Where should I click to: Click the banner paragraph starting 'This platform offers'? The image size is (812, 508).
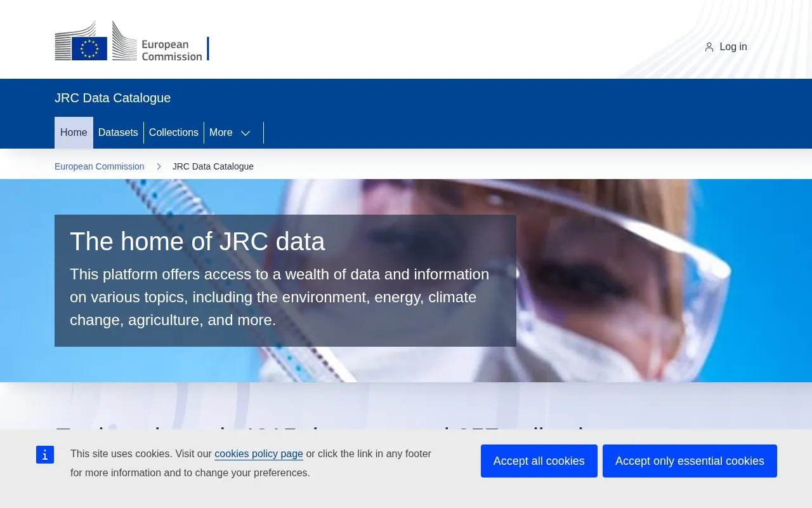pos(280,297)
